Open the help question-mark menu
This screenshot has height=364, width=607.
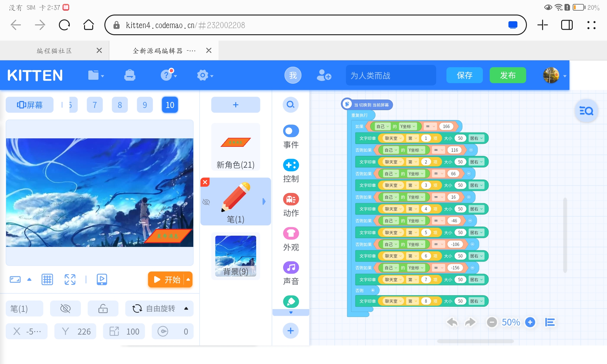pyautogui.click(x=169, y=75)
